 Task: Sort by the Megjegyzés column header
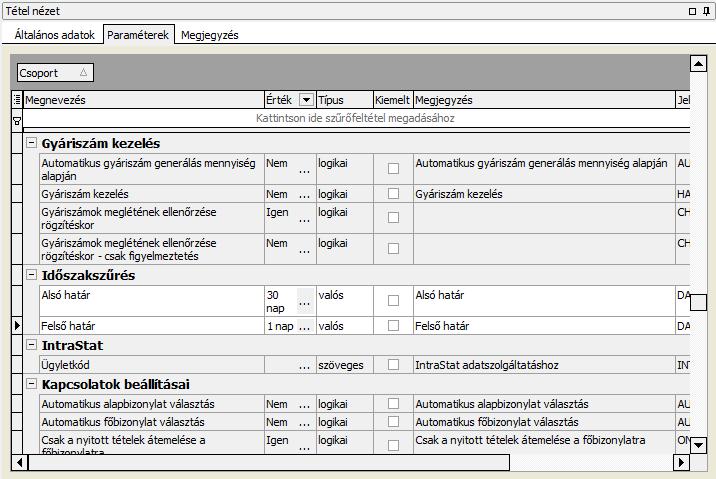coord(544,100)
